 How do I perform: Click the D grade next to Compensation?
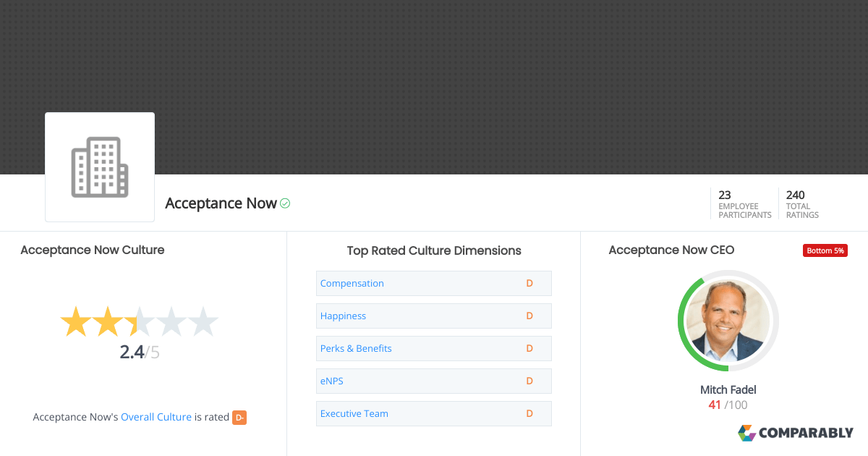pyautogui.click(x=529, y=283)
